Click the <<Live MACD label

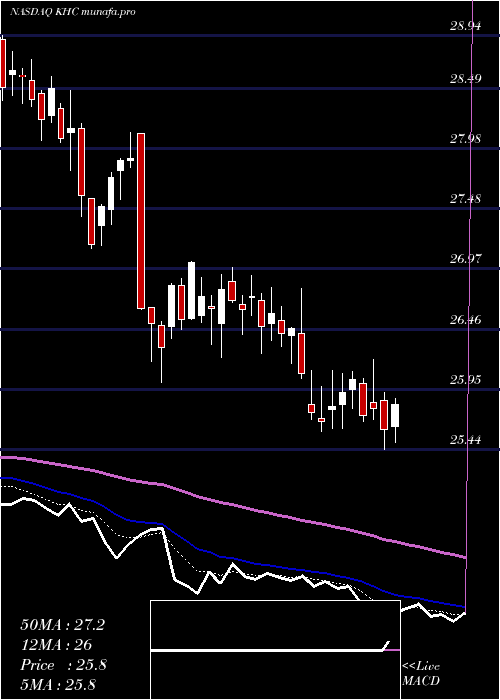pyautogui.click(x=421, y=674)
